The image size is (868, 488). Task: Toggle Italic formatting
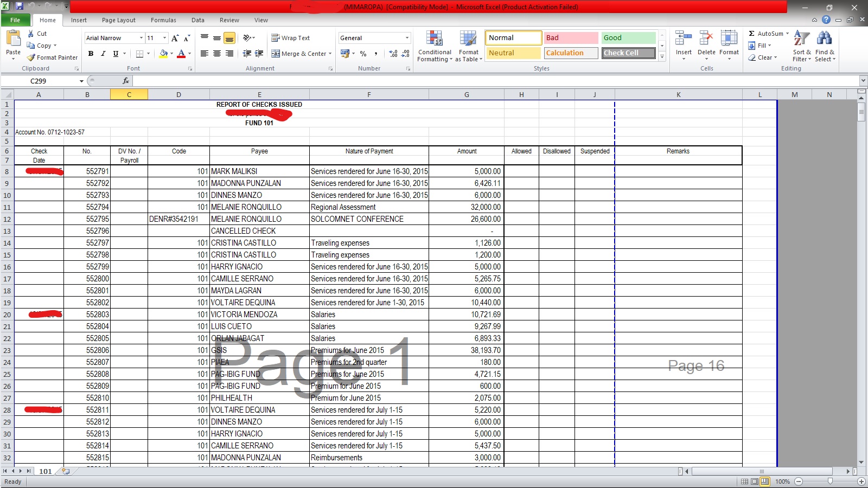coord(103,54)
